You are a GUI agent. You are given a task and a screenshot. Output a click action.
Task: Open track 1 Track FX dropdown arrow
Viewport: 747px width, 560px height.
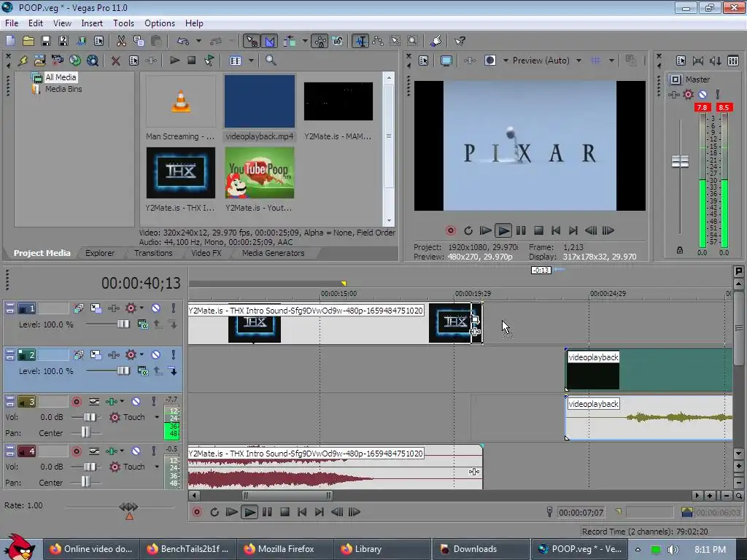click(142, 308)
